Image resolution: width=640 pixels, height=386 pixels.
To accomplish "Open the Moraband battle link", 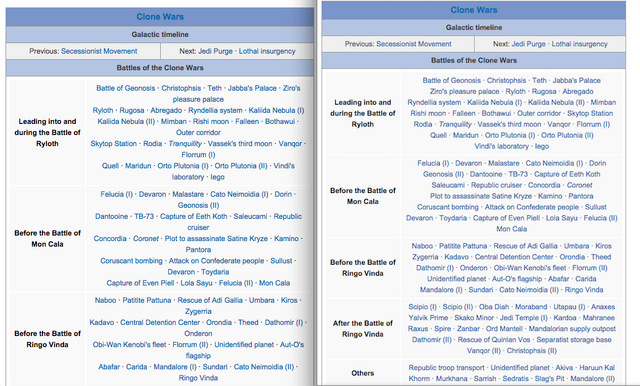I will (531, 307).
